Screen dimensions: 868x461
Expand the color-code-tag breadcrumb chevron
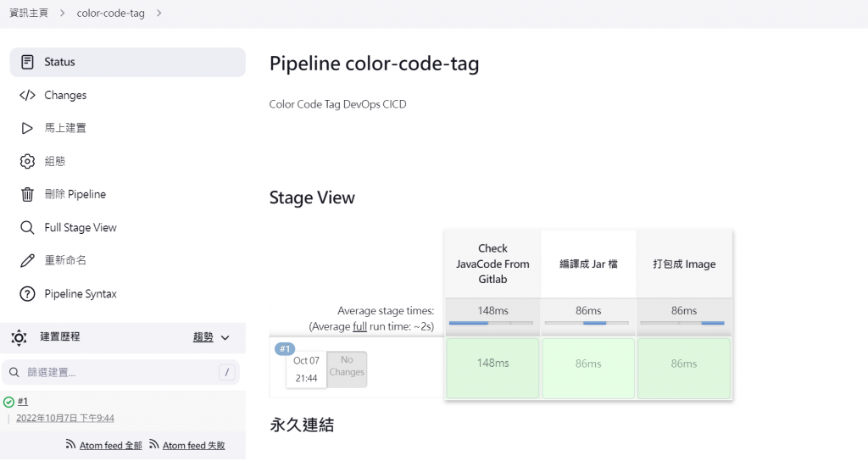[159, 14]
